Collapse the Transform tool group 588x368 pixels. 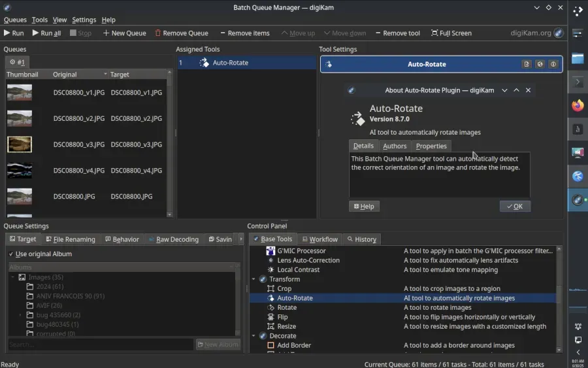tap(254, 279)
